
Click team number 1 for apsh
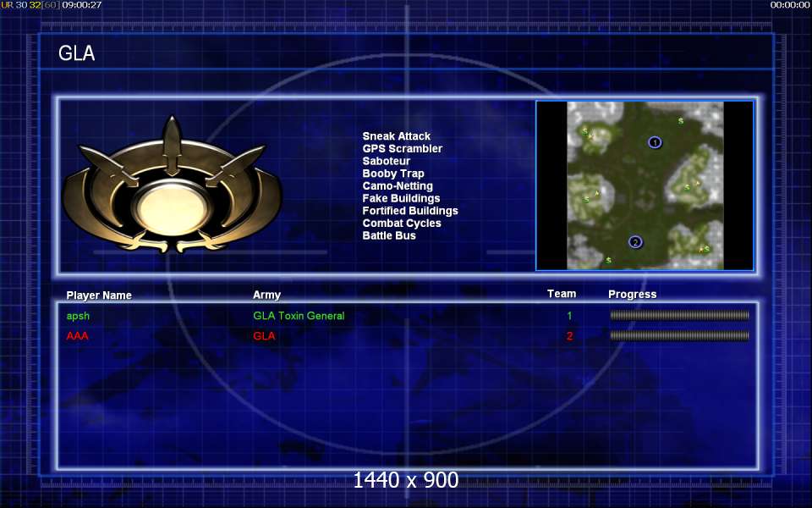(569, 316)
